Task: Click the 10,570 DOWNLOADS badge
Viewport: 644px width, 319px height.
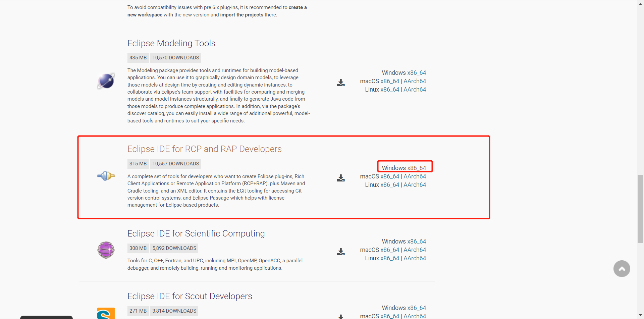Action: point(176,58)
